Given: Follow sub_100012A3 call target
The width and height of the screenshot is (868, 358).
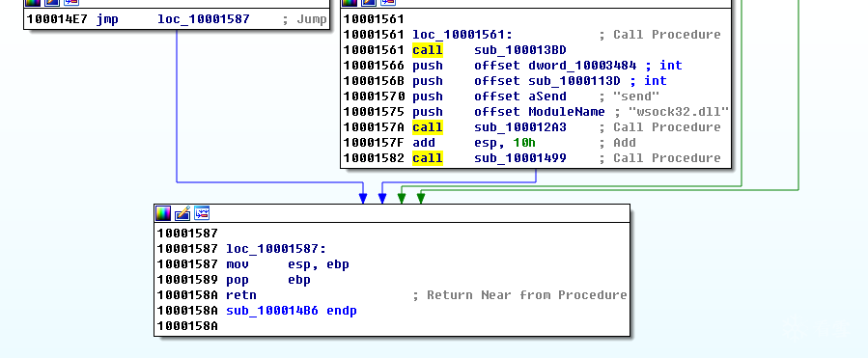Looking at the screenshot, I should [520, 127].
